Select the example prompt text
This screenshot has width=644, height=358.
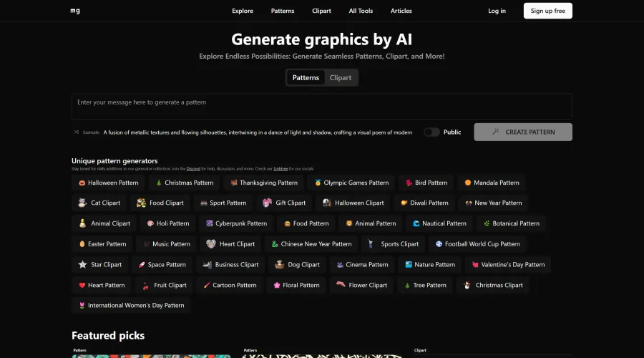click(x=258, y=132)
